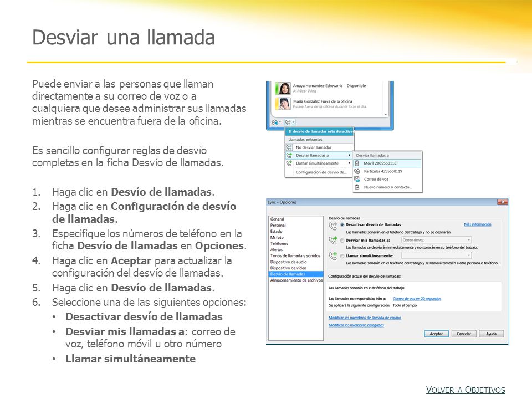Click the contact list scroll down arrow
The width and height of the screenshot is (532, 399).
386,115
